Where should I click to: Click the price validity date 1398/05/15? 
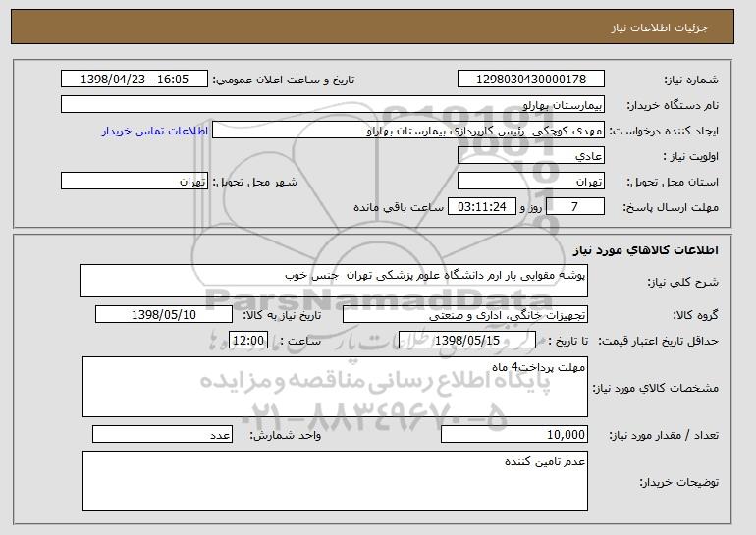467,341
